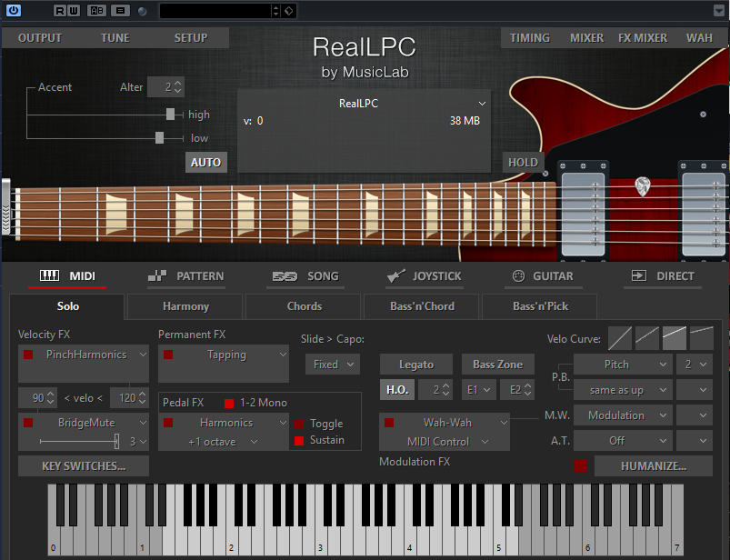Open the Pitch bend dropdown
Image resolution: width=730 pixels, height=560 pixels.
pos(623,365)
